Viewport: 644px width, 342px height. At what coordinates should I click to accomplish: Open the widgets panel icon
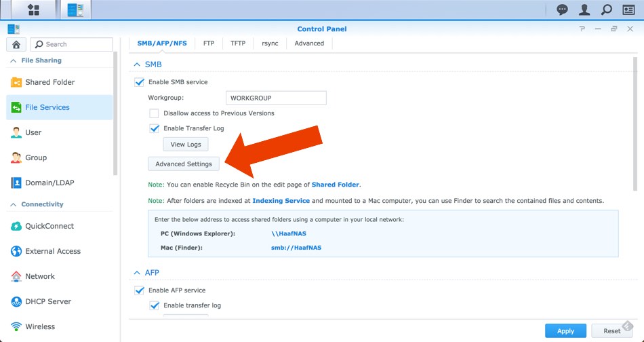point(629,9)
